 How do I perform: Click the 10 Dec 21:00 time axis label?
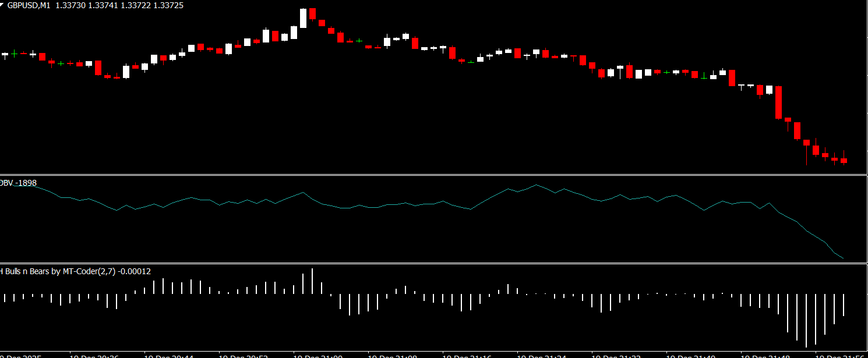(x=318, y=355)
